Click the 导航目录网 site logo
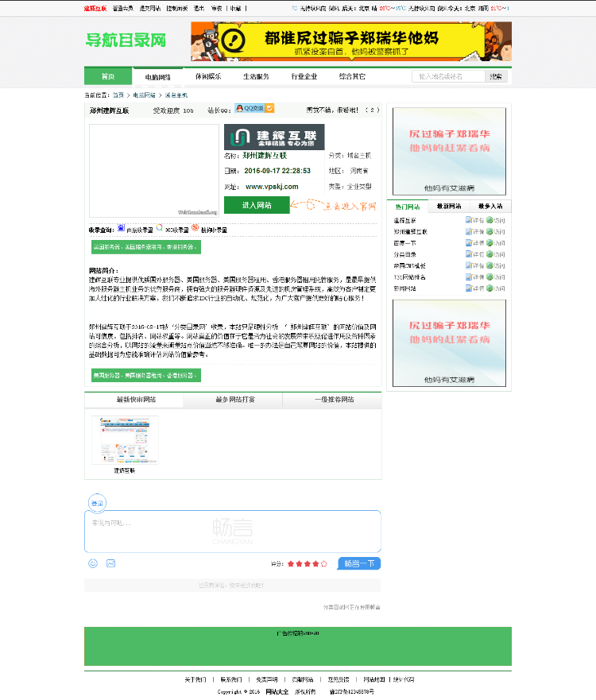Image resolution: width=596 pixels, height=700 pixels. tap(126, 41)
